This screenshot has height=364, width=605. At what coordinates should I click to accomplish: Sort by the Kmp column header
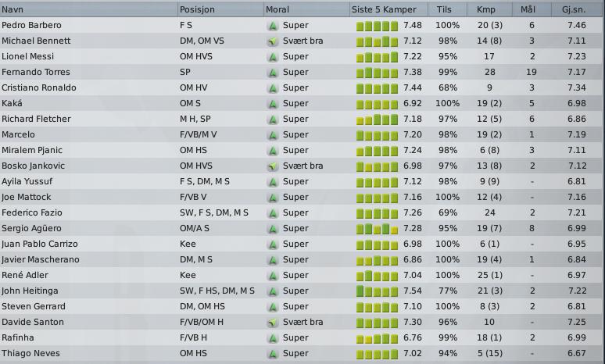(489, 9)
